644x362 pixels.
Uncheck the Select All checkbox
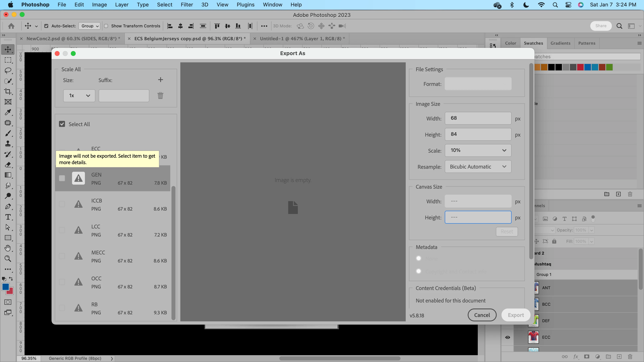point(62,124)
